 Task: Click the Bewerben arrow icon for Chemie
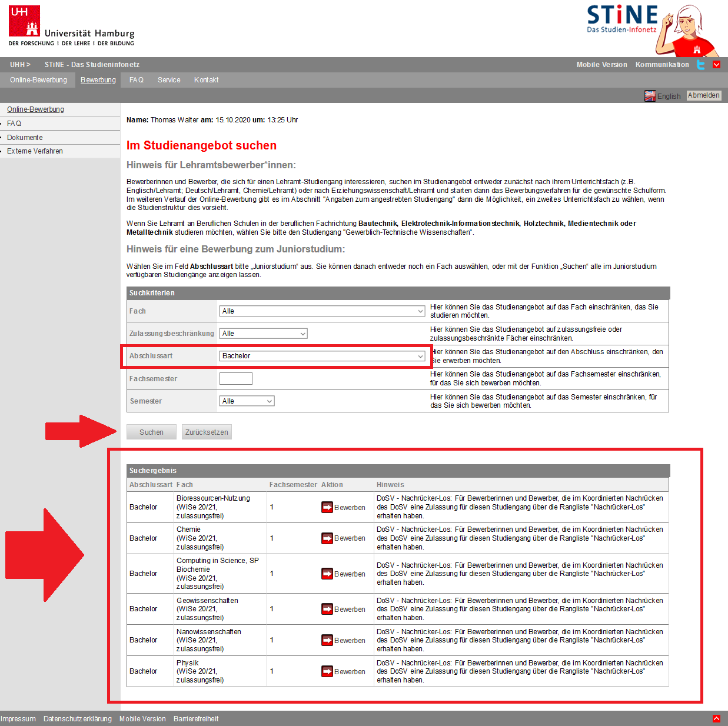tap(327, 538)
